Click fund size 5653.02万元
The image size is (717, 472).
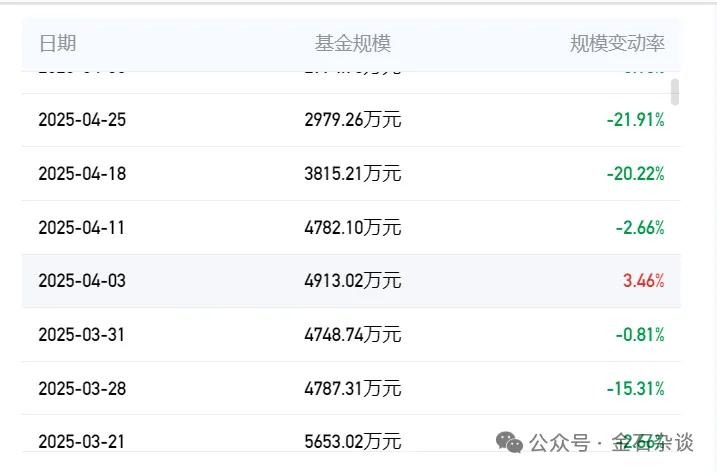[x=352, y=441]
